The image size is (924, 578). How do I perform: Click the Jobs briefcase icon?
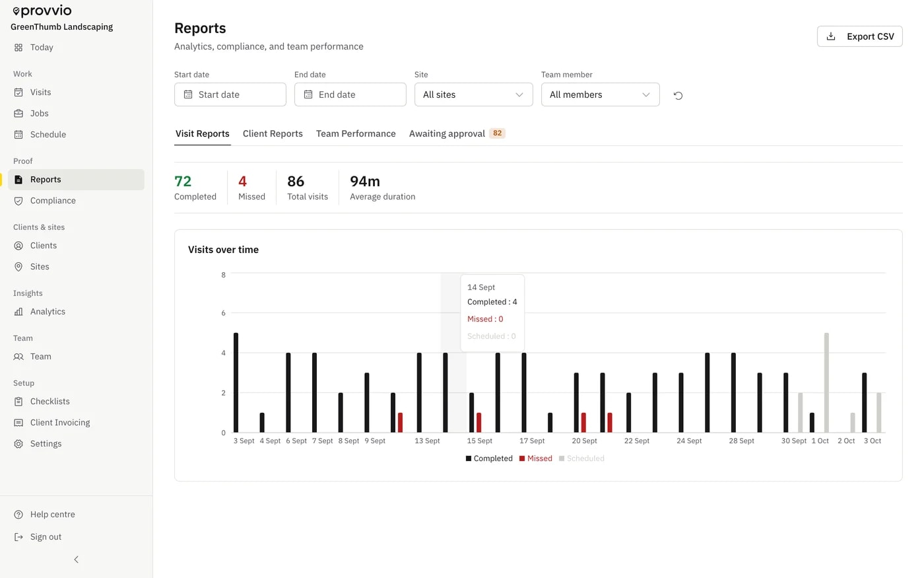coord(18,114)
